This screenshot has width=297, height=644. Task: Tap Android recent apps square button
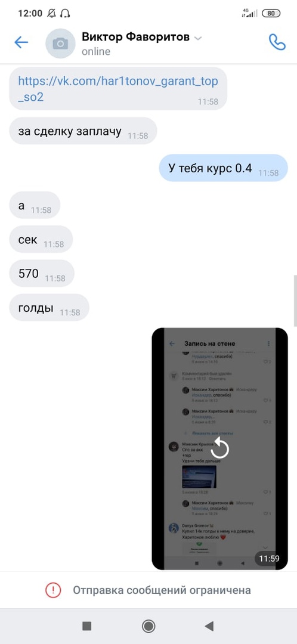tap(86, 626)
